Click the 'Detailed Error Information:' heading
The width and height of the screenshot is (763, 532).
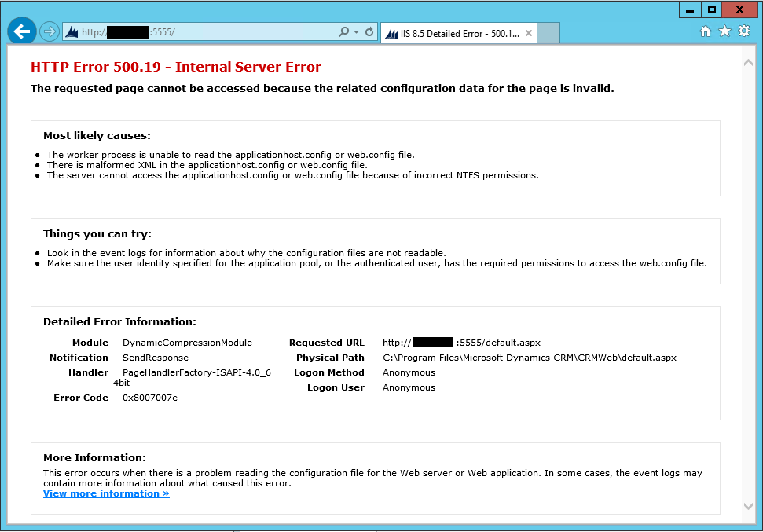[119, 321]
